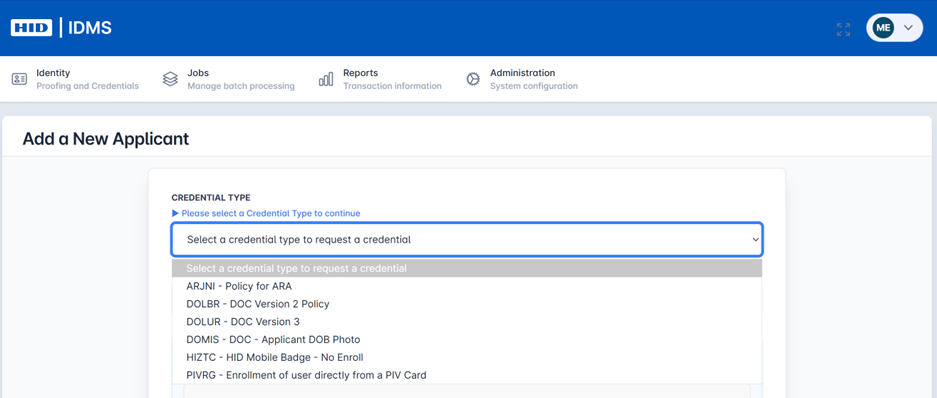Click the ME user avatar
Image resolution: width=937 pixels, height=398 pixels.
[x=883, y=27]
